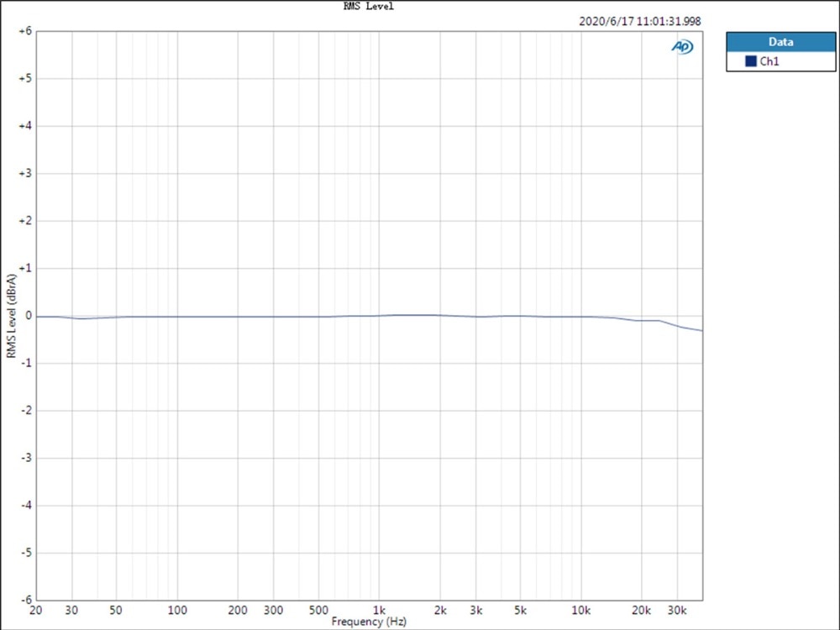Select the Ch1 legend color swatch

tap(751, 61)
